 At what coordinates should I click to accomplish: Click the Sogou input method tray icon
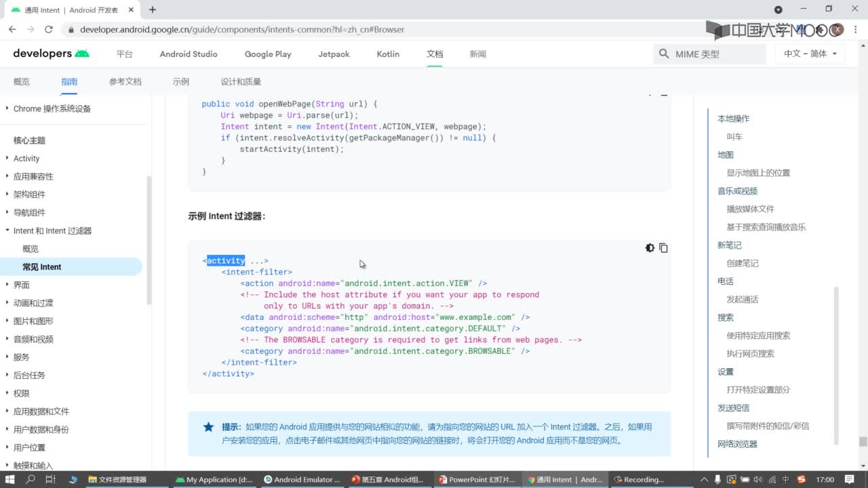tap(801, 479)
